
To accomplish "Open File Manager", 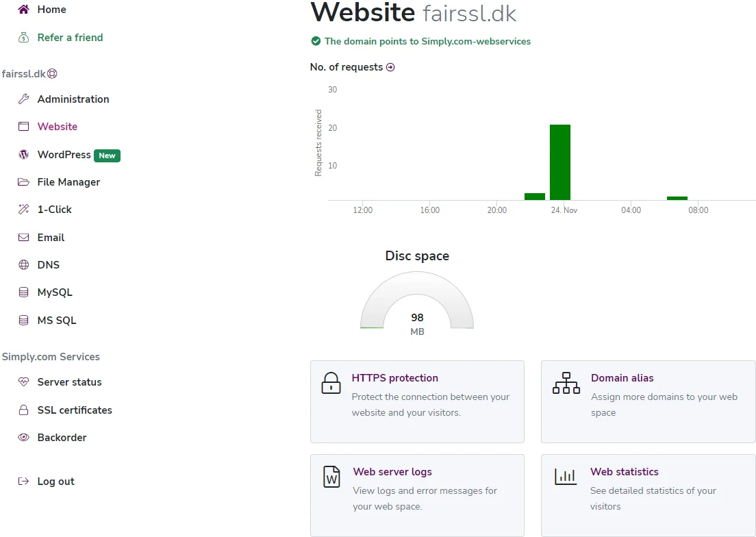I will pyautogui.click(x=68, y=182).
